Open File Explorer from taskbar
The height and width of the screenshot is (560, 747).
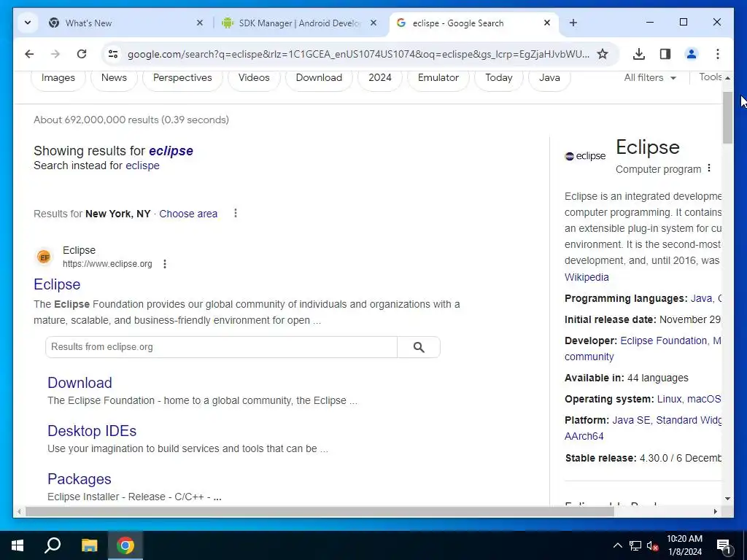[89, 545]
